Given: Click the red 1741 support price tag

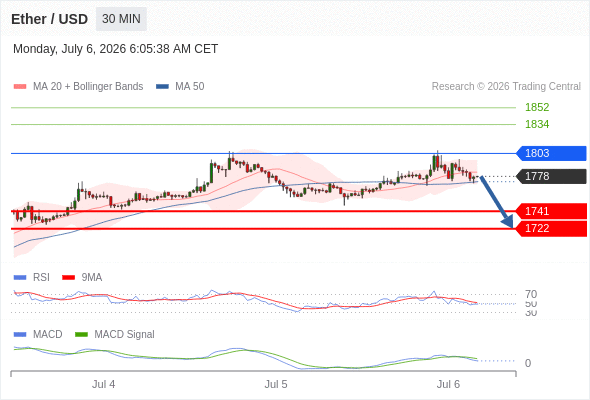Looking at the screenshot, I should point(551,211).
